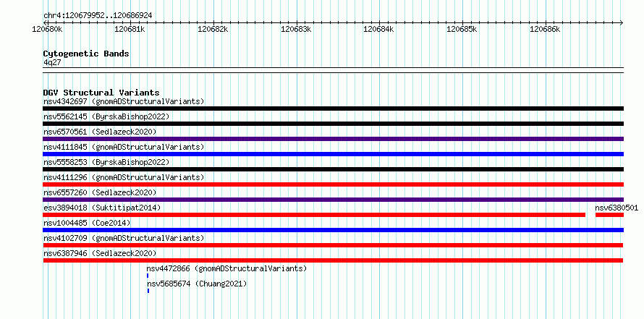Viewport: 644px width, 319px height.
Task: Select the 4q27 band label
Action: 52,62
